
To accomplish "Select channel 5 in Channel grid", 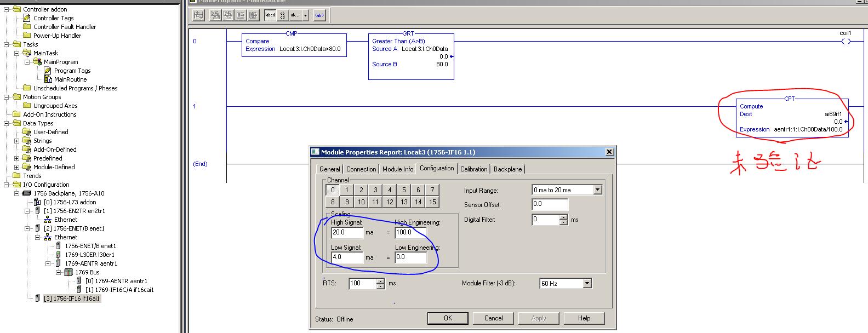I will tap(404, 190).
